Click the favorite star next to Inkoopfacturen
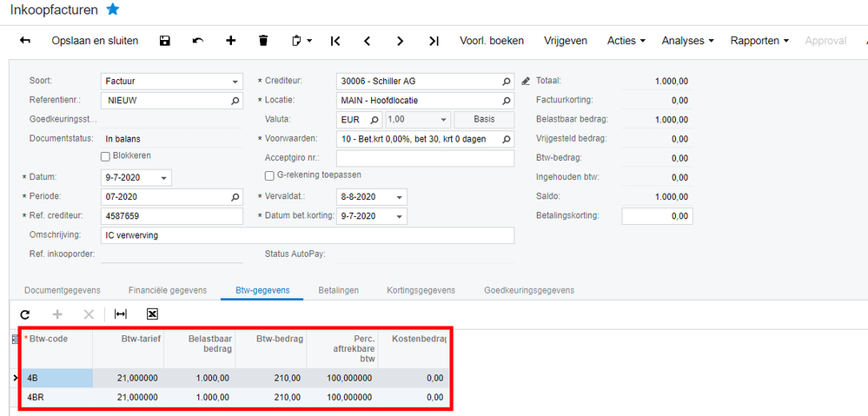 [112, 10]
